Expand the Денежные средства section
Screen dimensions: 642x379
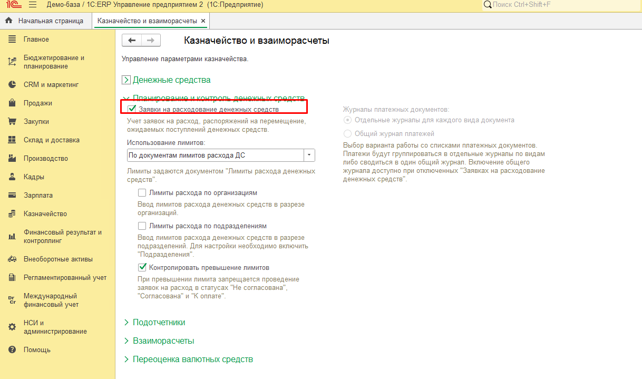[x=126, y=80]
